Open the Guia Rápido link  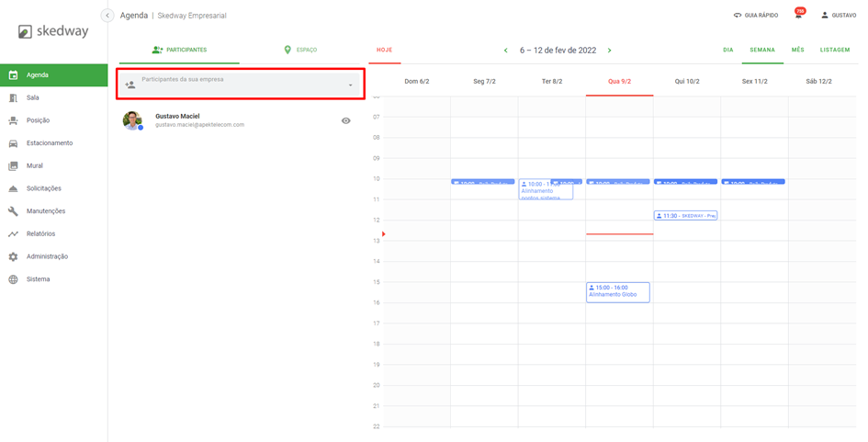(756, 16)
